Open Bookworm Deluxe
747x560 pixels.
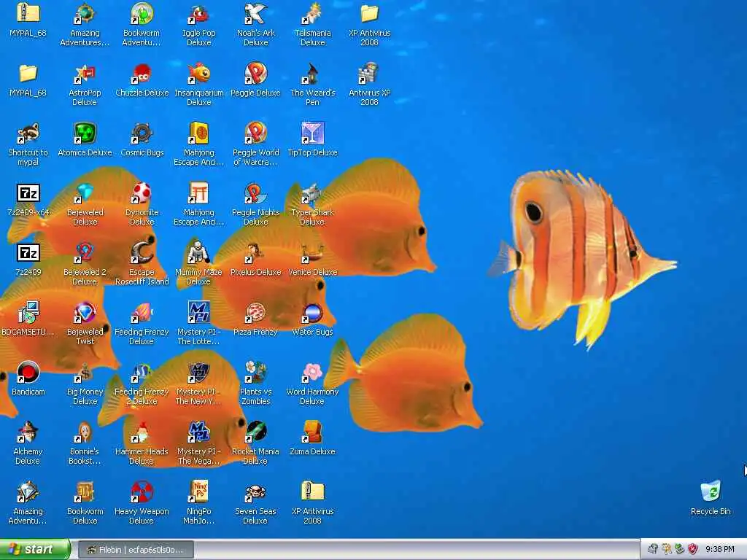click(85, 504)
